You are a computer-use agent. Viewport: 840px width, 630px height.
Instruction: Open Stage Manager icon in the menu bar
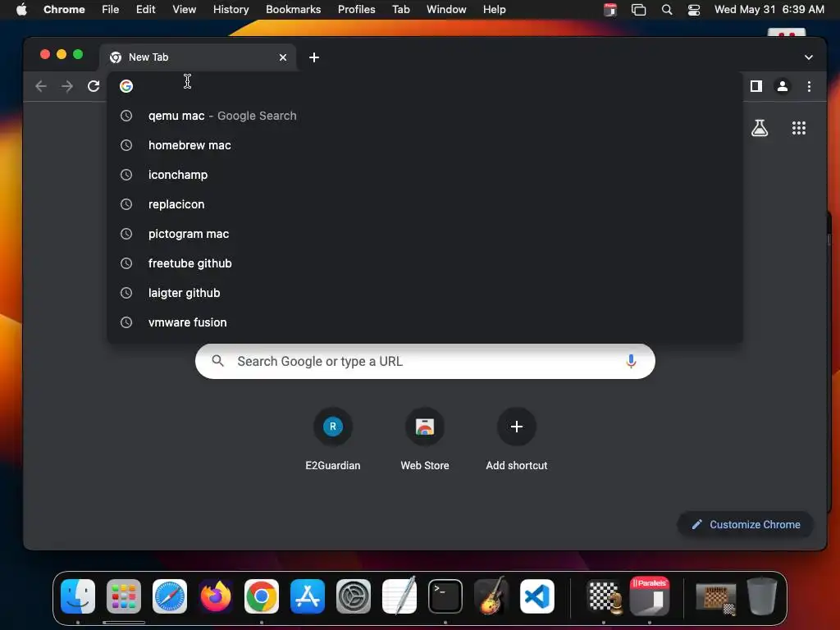pyautogui.click(x=638, y=10)
